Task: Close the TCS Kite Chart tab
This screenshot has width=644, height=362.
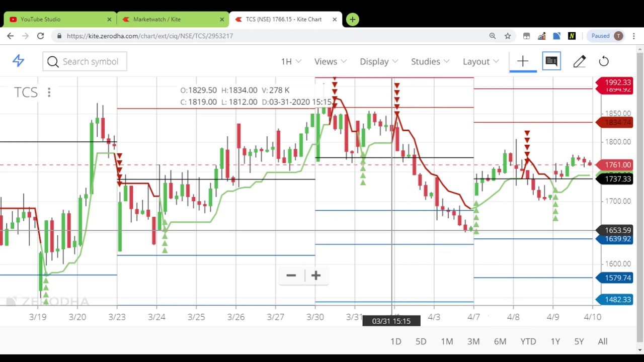Action: pos(335,19)
